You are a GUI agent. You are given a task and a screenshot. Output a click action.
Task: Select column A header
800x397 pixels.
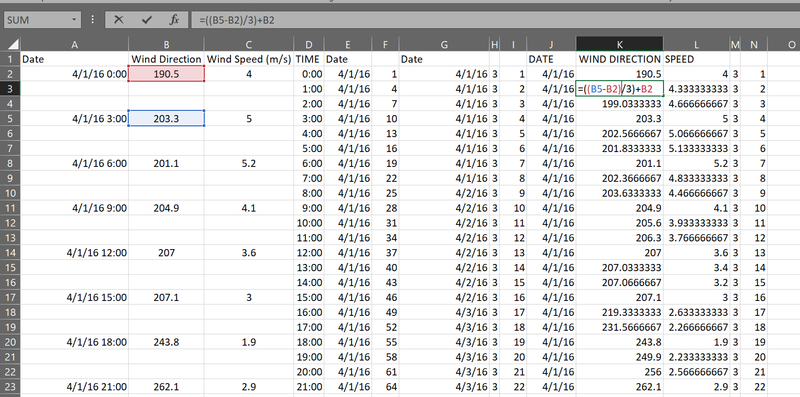tap(74, 44)
